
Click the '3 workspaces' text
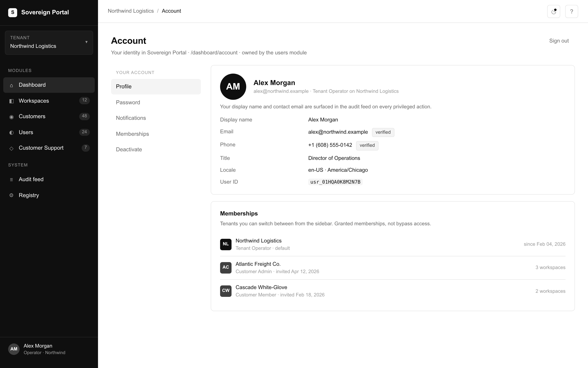tap(550, 267)
